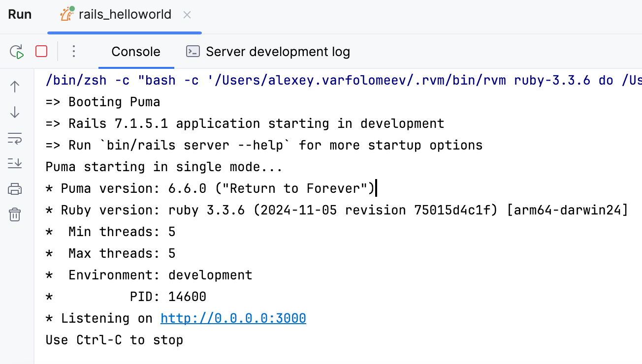Click the terminal icon beside Server development log

pyautogui.click(x=193, y=51)
